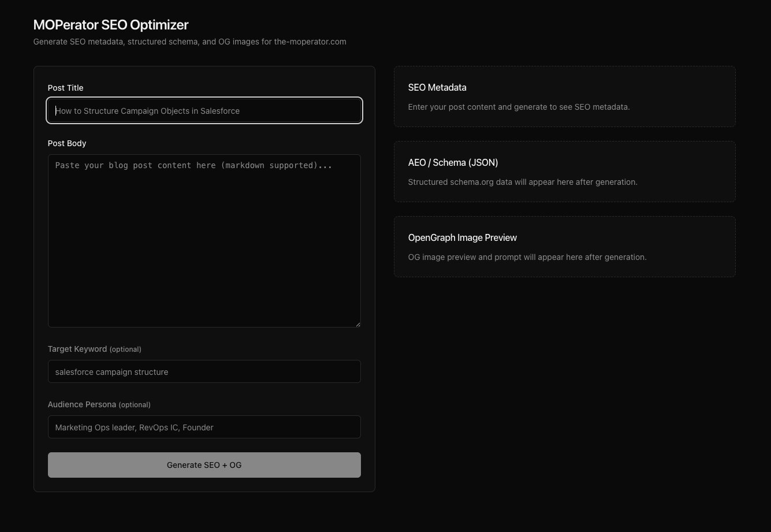This screenshot has width=771, height=532.
Task: Click the placeholder text about markdown support
Action: tap(193, 165)
